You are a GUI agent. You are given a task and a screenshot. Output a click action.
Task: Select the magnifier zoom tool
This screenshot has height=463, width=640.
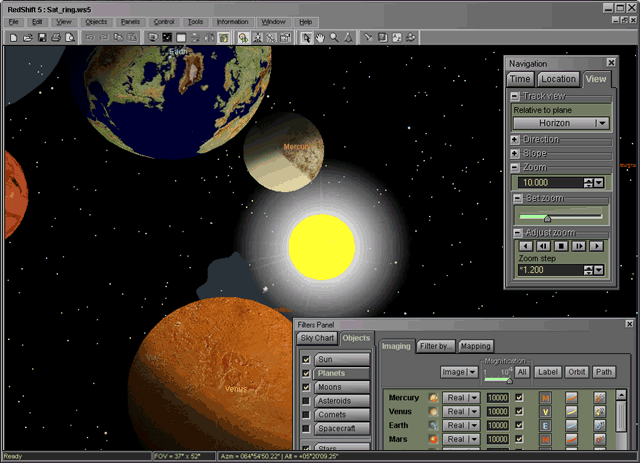(334, 38)
